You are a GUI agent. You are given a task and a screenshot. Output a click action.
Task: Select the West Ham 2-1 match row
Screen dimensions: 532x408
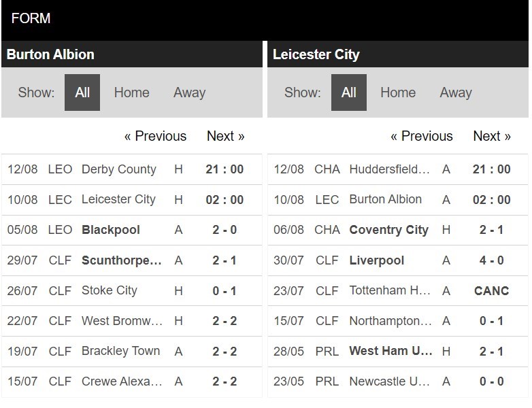pos(398,352)
